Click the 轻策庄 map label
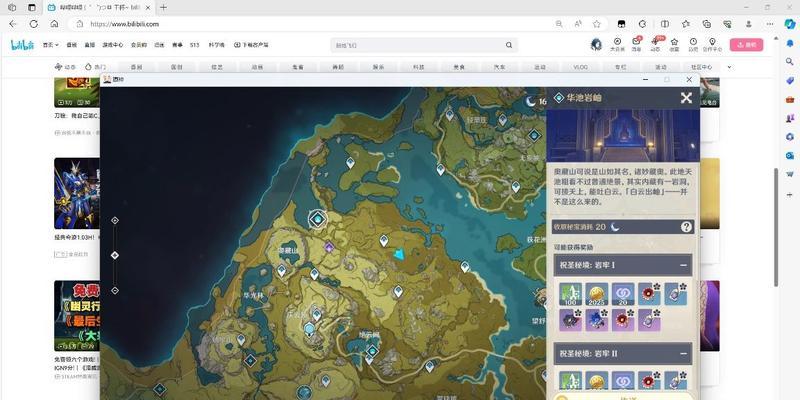The width and height of the screenshot is (800, 400). coord(477,120)
